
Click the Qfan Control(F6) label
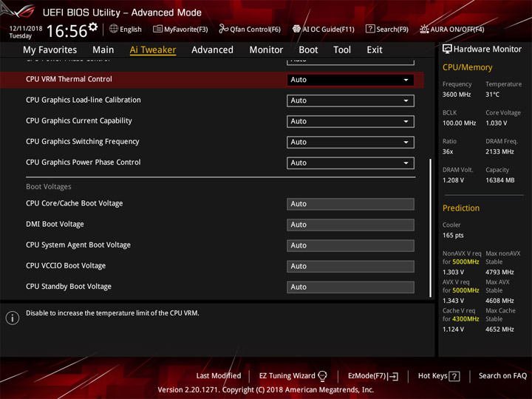[255, 30]
